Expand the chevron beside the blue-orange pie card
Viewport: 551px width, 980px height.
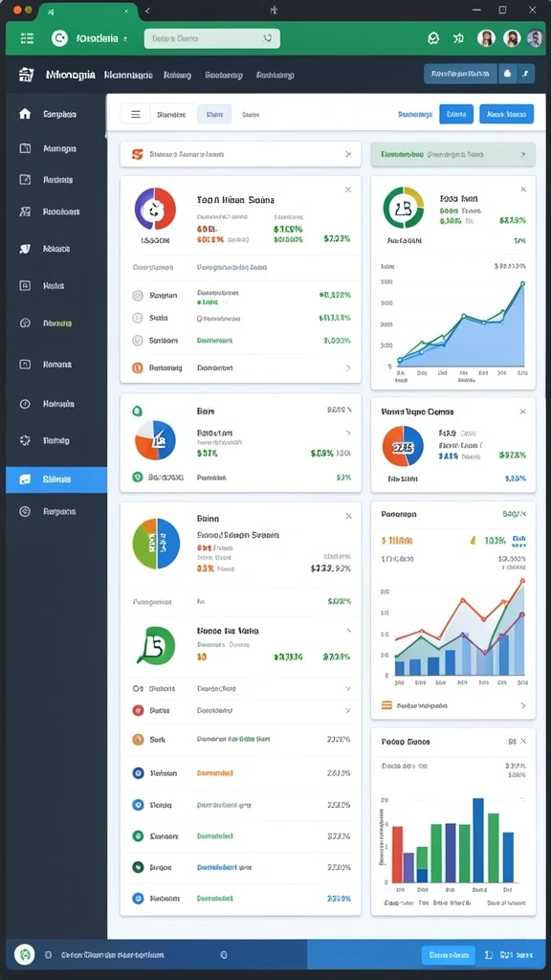pyautogui.click(x=348, y=433)
